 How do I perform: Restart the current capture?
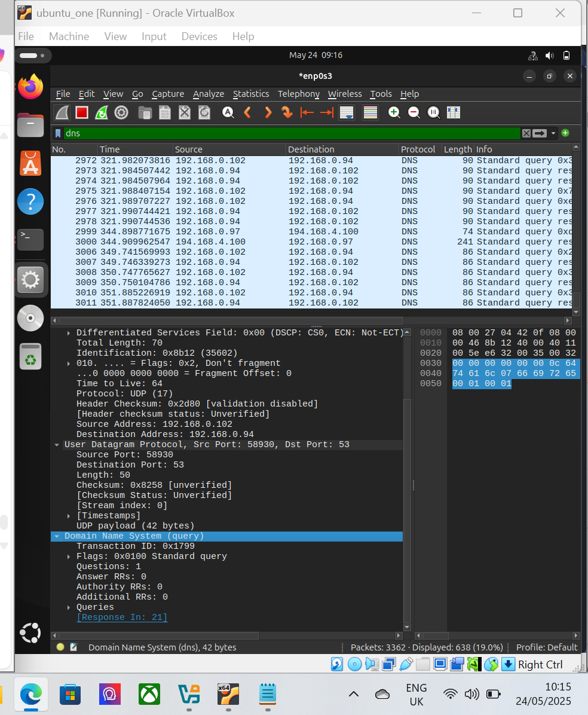pos(102,112)
